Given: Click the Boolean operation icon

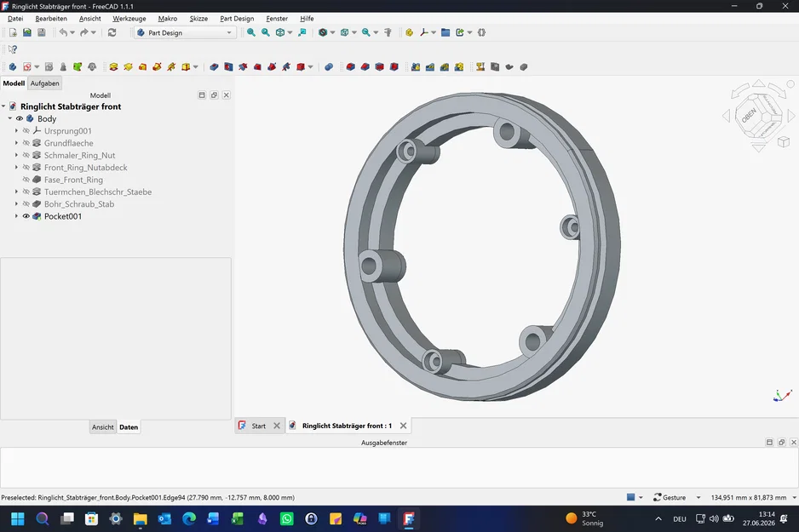Looking at the screenshot, I should (x=329, y=66).
